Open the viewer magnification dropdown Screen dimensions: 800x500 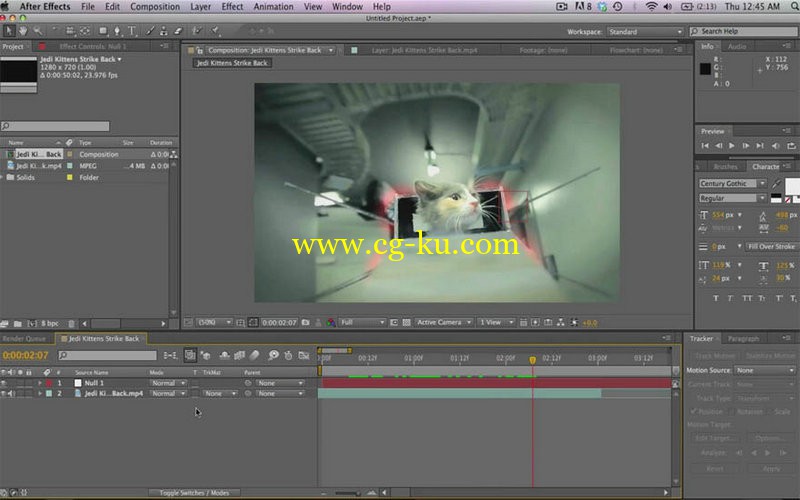[x=214, y=322]
